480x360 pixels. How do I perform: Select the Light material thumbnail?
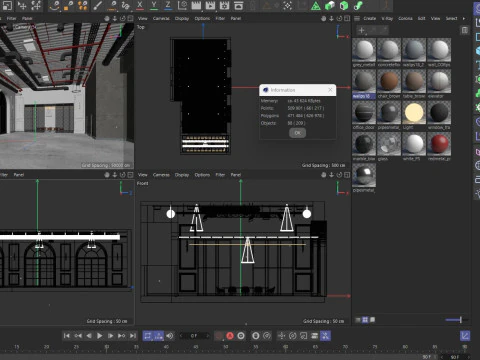click(414, 113)
